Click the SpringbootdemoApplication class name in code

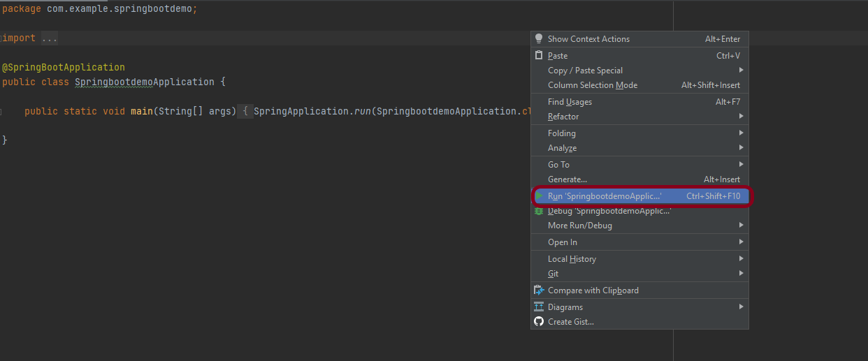coord(145,82)
